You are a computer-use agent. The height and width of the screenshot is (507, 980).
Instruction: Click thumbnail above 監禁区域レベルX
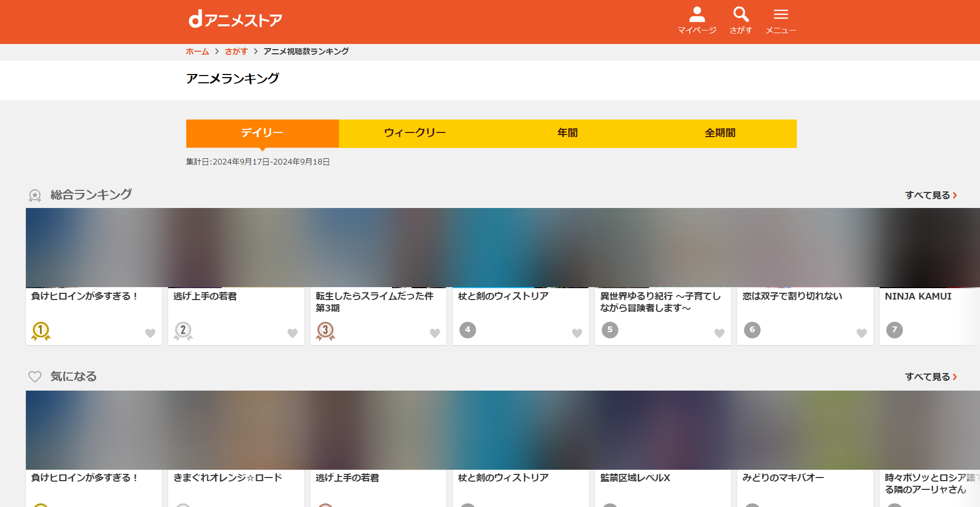(663, 430)
